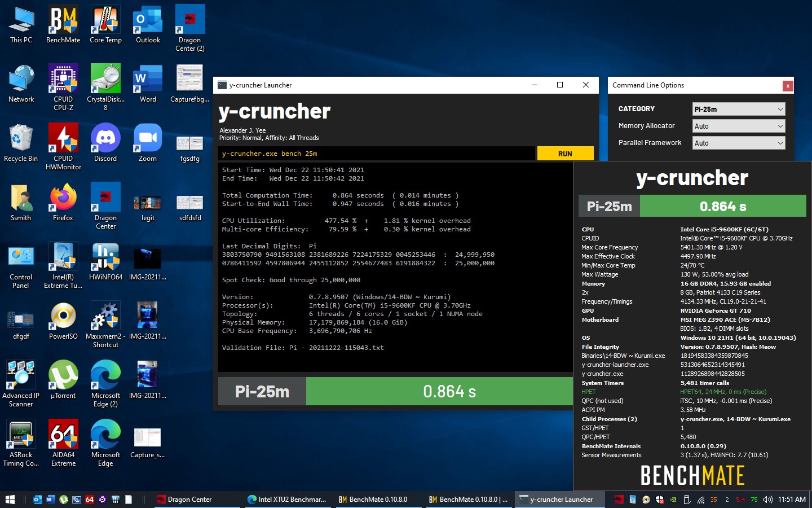Open Maxxmem2 - Shortcut desktop icon
The image size is (812, 508).
coord(105,325)
